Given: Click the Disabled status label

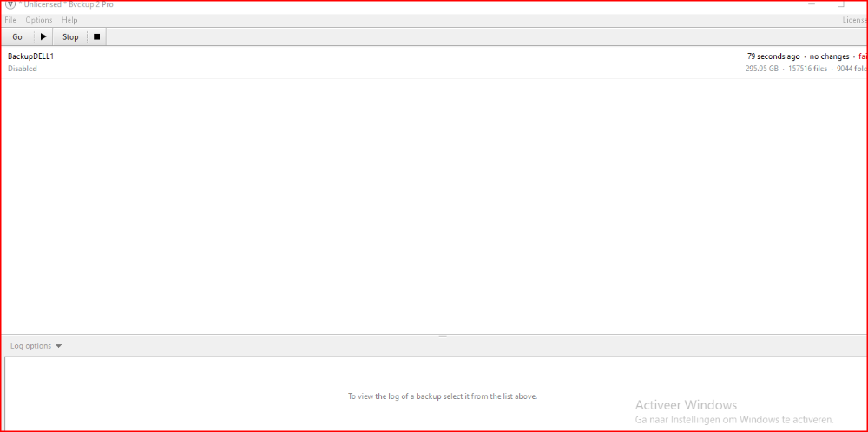Looking at the screenshot, I should (23, 69).
